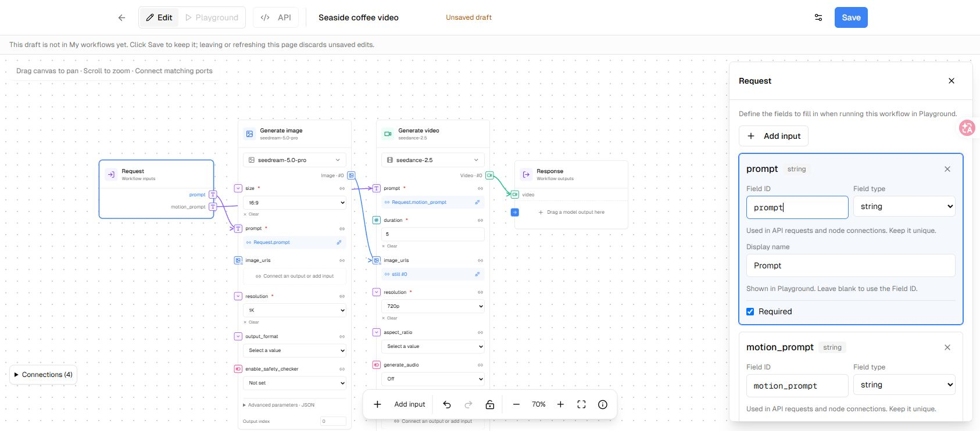Clear the size value
The height and width of the screenshot is (431, 980).
click(251, 214)
